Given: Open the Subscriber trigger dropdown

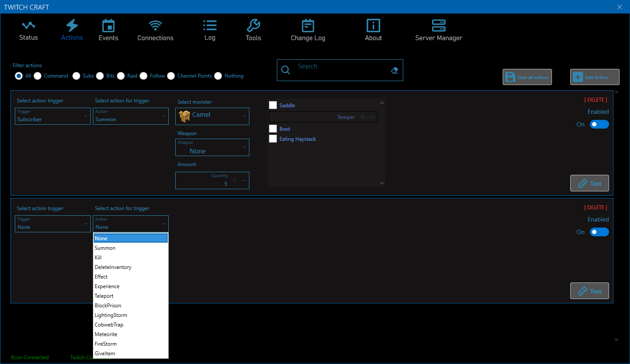Looking at the screenshot, I should [53, 116].
